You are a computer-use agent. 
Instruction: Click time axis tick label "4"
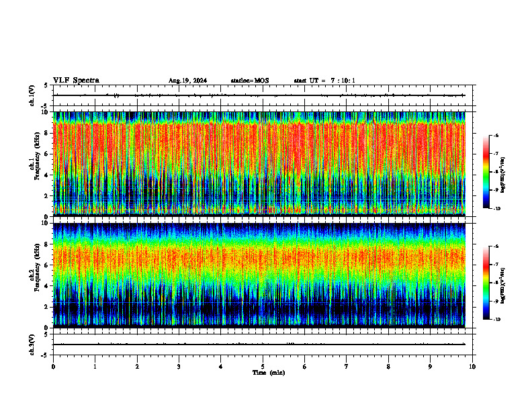(221, 367)
